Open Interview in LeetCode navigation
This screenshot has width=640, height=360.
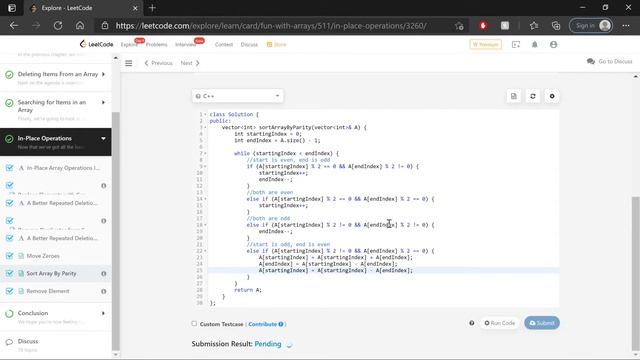(x=185, y=44)
